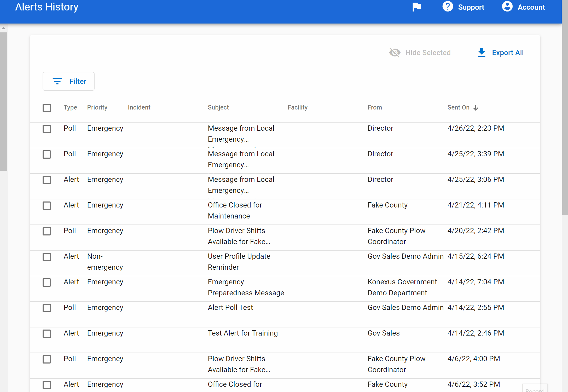Click the Hide Selected eye icon
568x392 pixels.
(x=395, y=53)
